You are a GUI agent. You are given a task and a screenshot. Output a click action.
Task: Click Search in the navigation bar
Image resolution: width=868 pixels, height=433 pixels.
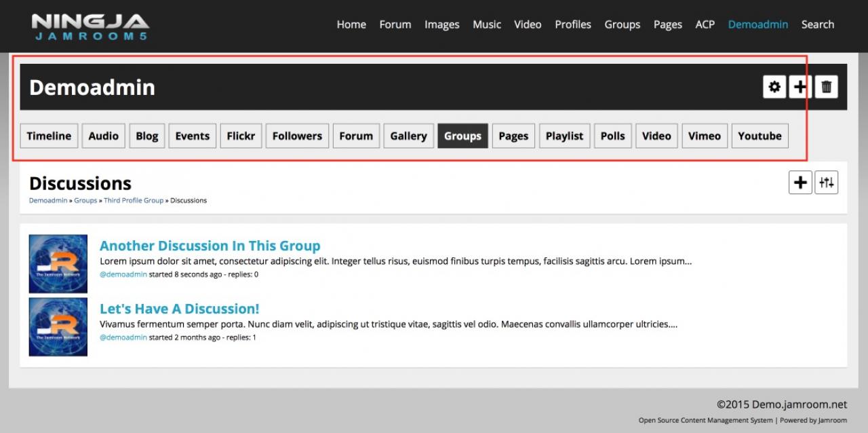817,24
